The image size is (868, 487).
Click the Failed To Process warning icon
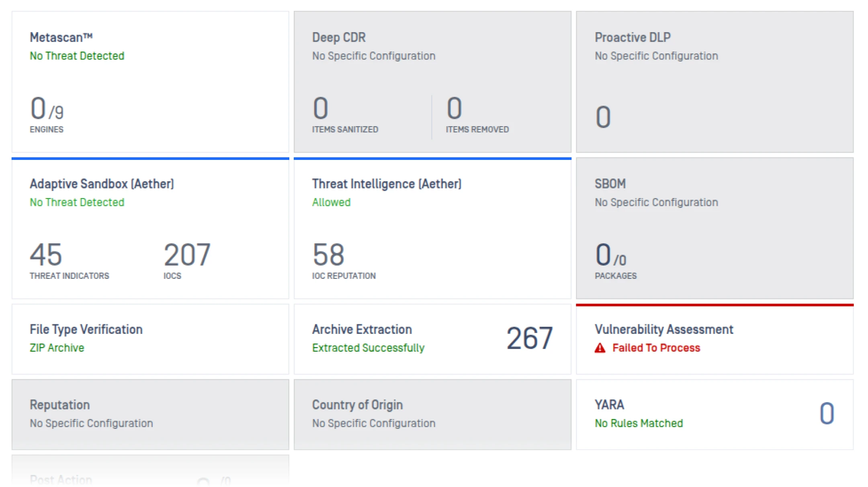tap(600, 348)
